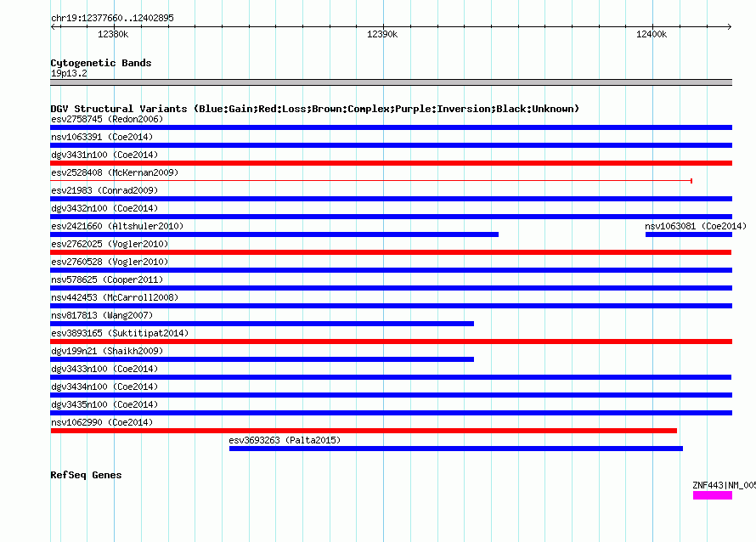The width and height of the screenshot is (756, 542).
Task: Click the esv21983 (Conrad2009) label
Action: [x=104, y=190]
